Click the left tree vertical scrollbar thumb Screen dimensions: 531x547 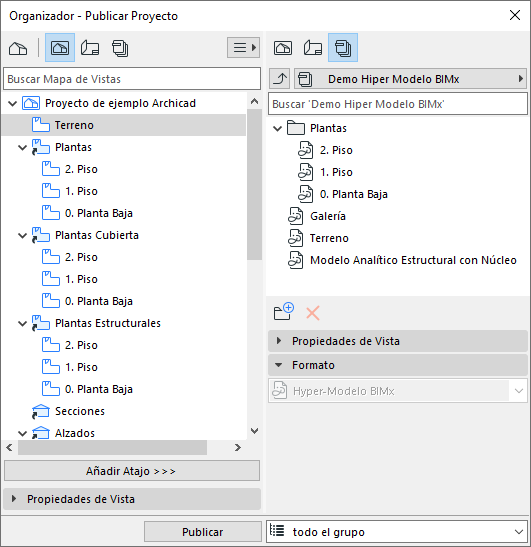pos(255,185)
